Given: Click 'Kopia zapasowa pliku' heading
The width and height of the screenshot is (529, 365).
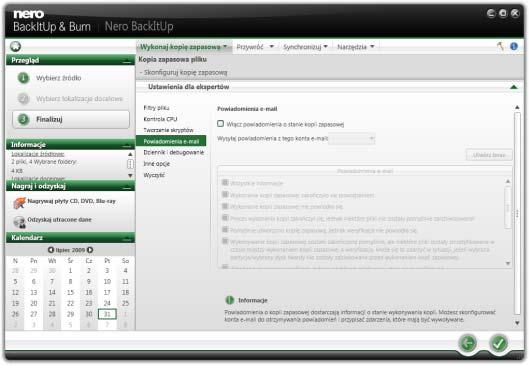Looking at the screenshot, I should (172, 59).
